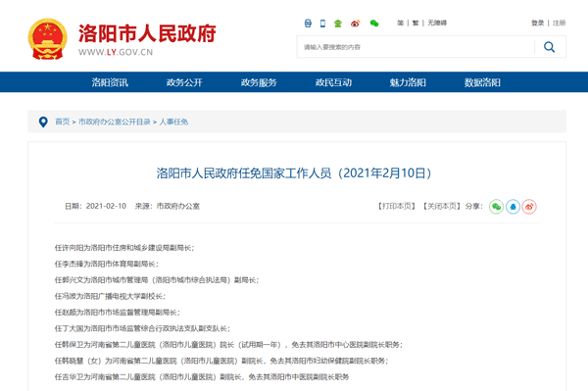The image size is (588, 391).
Task: Click the line about 任吉华卫 副院长
Action: tap(202, 376)
